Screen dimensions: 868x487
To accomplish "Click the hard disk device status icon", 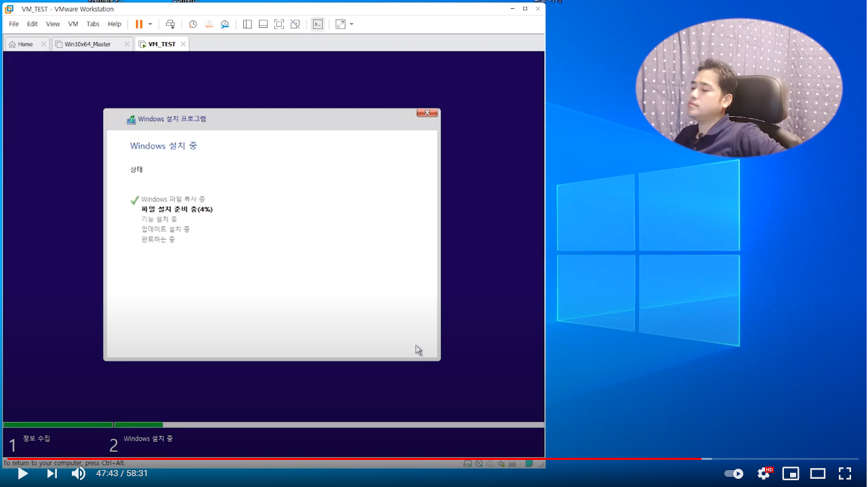I will (x=468, y=463).
